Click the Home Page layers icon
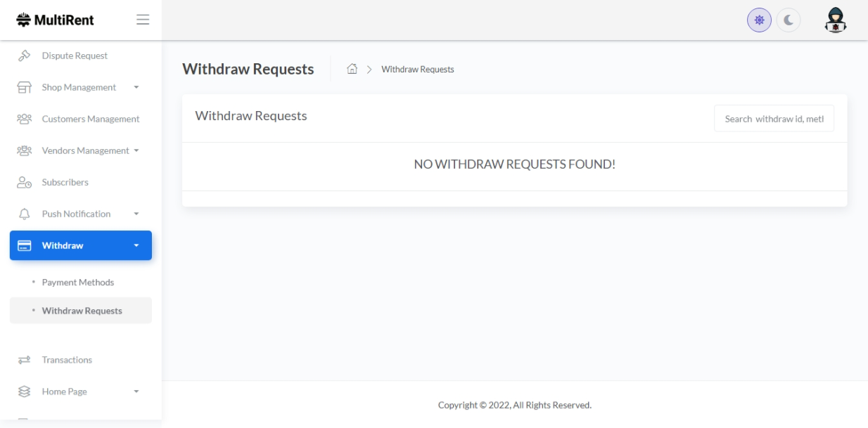Image resolution: width=868 pixels, height=428 pixels. tap(24, 391)
